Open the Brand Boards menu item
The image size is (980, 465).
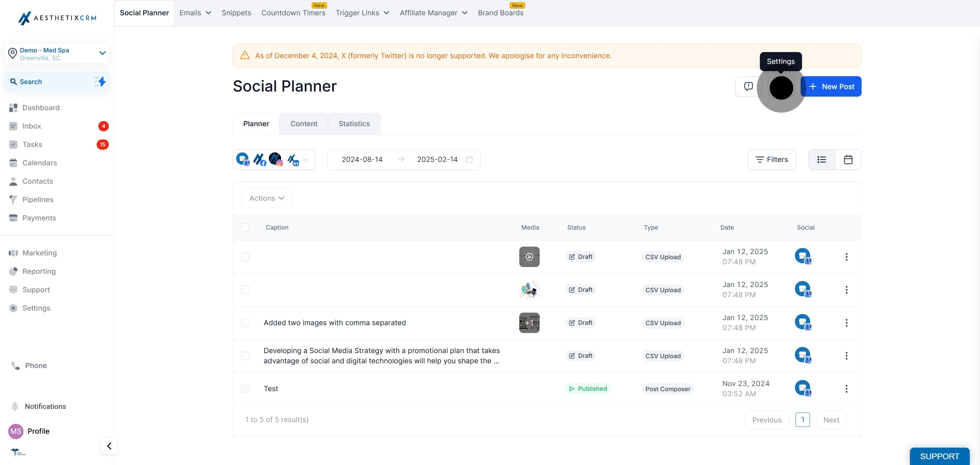500,13
